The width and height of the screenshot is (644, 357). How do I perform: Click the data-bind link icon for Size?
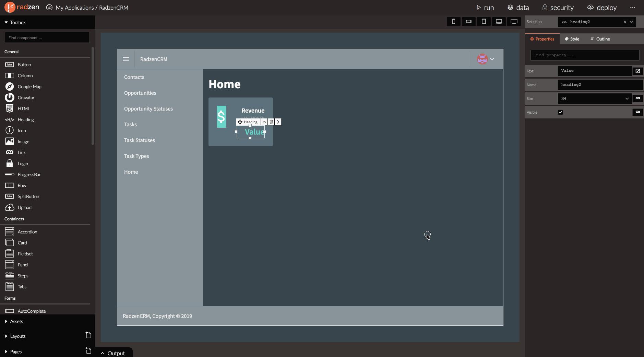pyautogui.click(x=637, y=99)
